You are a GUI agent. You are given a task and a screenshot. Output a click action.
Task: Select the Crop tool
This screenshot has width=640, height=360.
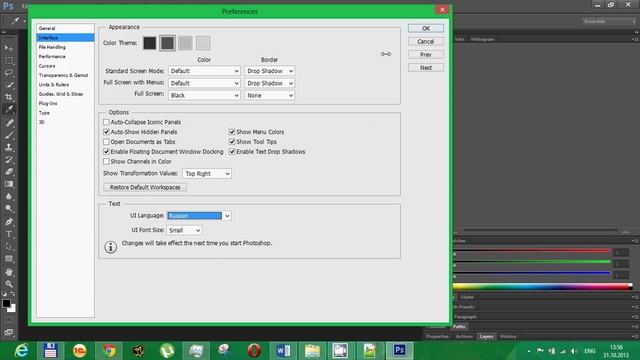tap(9, 97)
